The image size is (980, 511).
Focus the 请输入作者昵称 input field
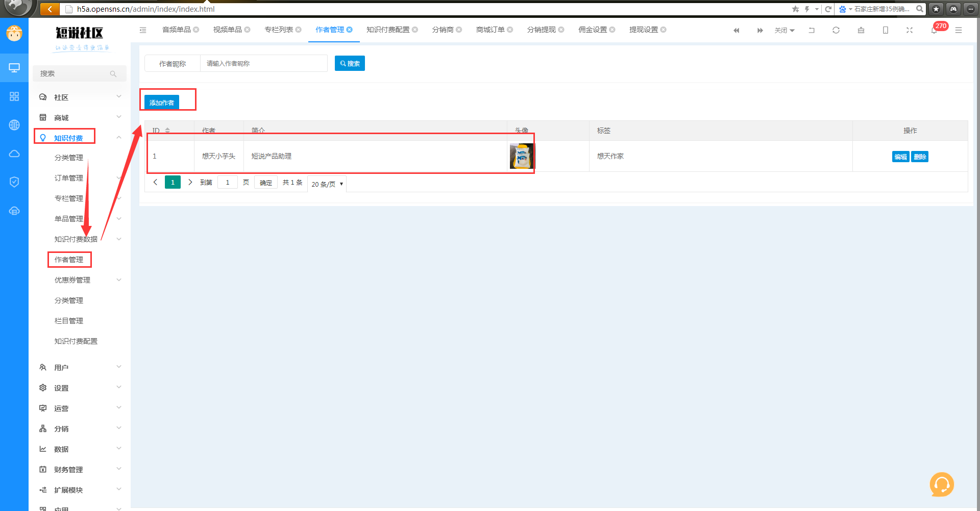(x=264, y=63)
